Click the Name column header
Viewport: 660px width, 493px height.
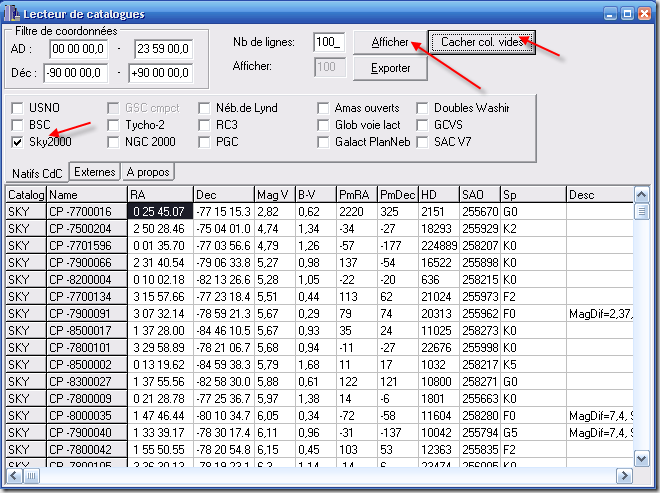[x=87, y=195]
